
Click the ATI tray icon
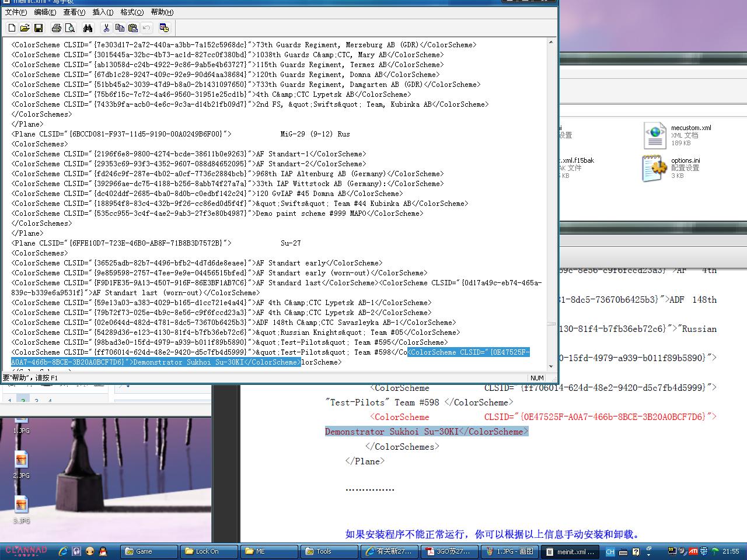(x=693, y=551)
